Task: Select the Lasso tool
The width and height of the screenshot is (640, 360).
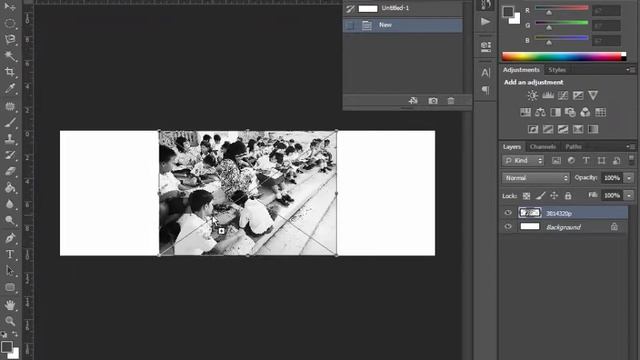Action: pos(10,39)
